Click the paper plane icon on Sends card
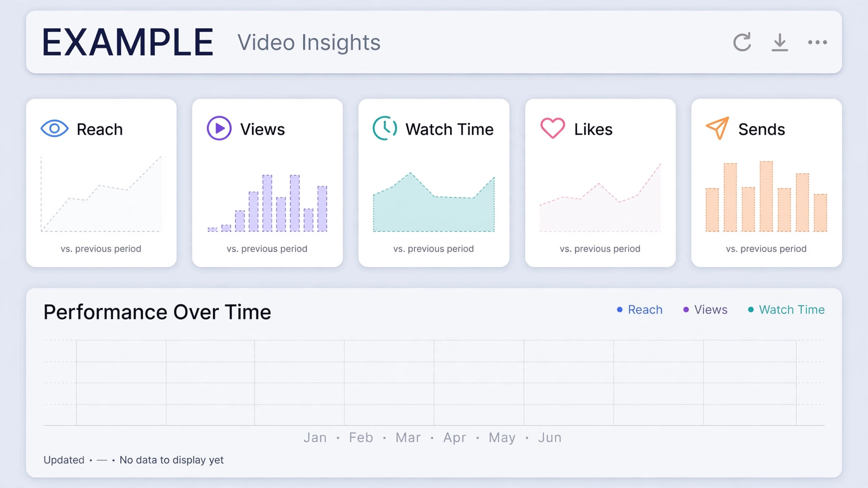 click(717, 128)
